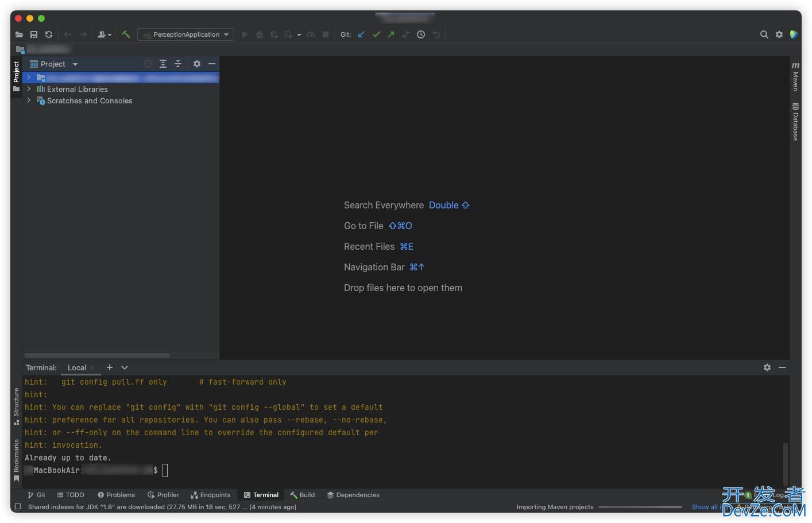
Task: Open PerceptionApplication run configuration dropdown
Action: 185,34
